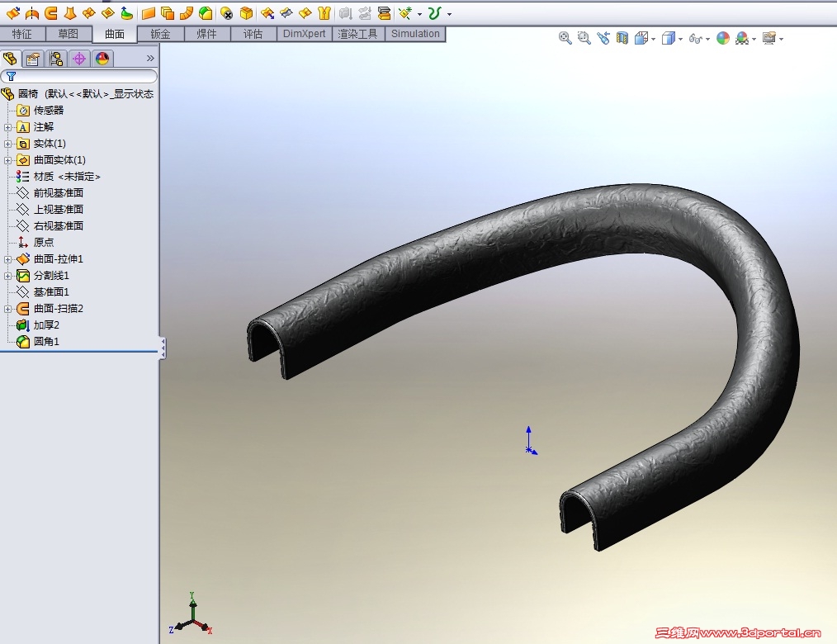
Task: Switch to the Simulation tab
Action: click(415, 34)
